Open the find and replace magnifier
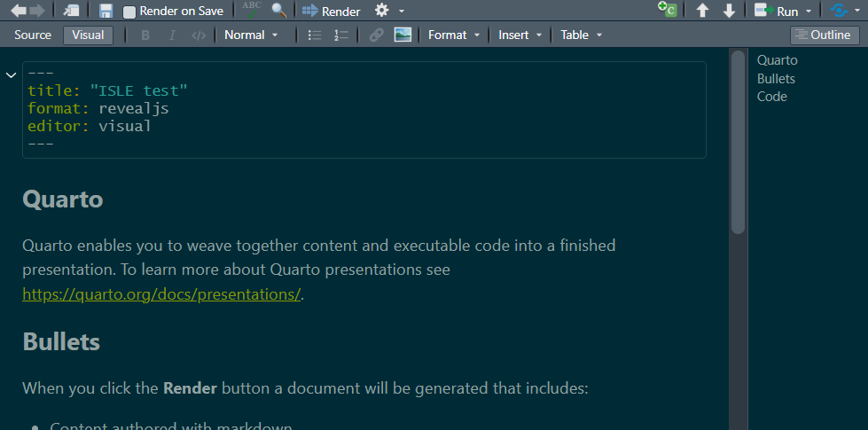The height and width of the screenshot is (430, 868). pyautogui.click(x=278, y=12)
